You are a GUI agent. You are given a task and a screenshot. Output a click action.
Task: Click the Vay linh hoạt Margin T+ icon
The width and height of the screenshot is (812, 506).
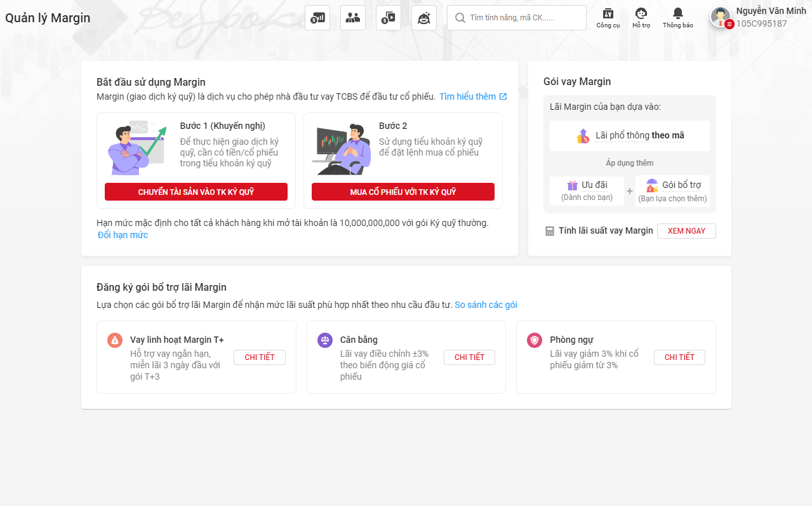click(x=115, y=340)
